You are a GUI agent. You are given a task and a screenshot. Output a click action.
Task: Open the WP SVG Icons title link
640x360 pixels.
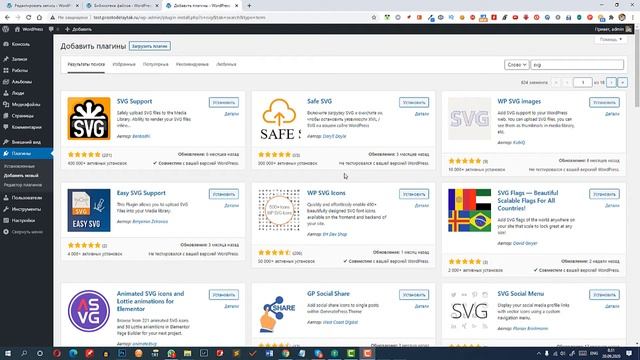326,193
